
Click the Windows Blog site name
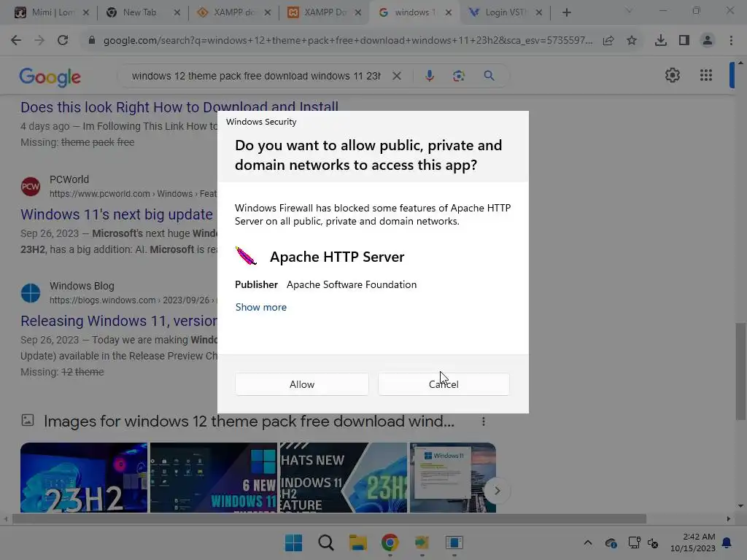(x=82, y=286)
